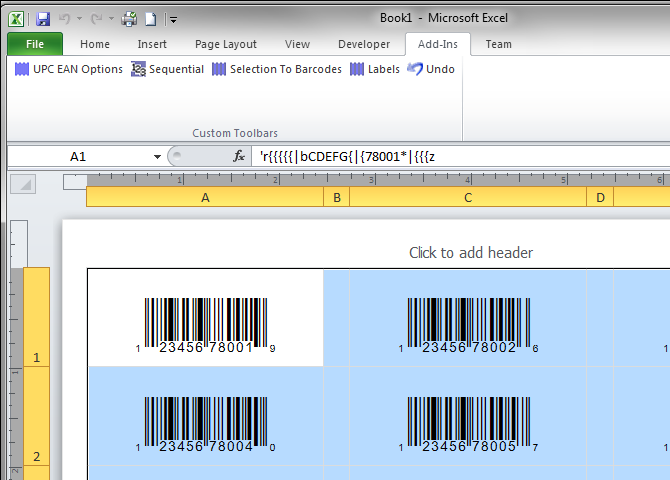Click the Excel application icon in title bar

(16, 19)
